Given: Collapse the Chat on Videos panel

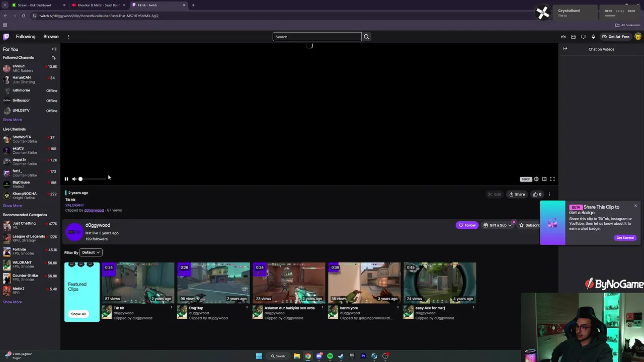Looking at the screenshot, I should (565, 49).
